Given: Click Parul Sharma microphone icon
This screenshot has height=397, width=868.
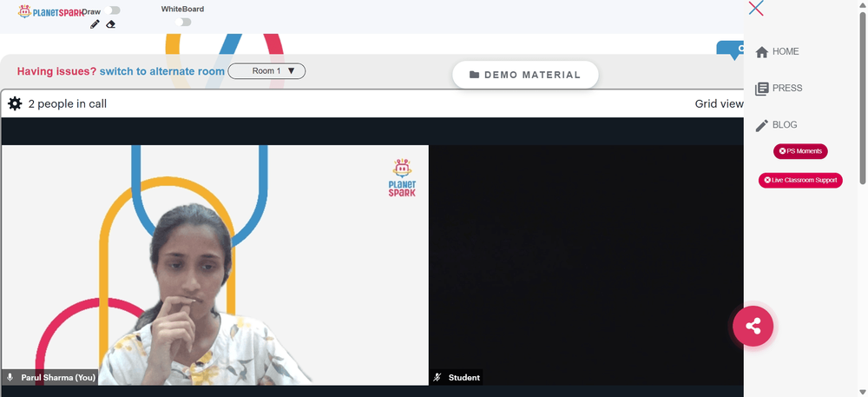Looking at the screenshot, I should pos(10,378).
